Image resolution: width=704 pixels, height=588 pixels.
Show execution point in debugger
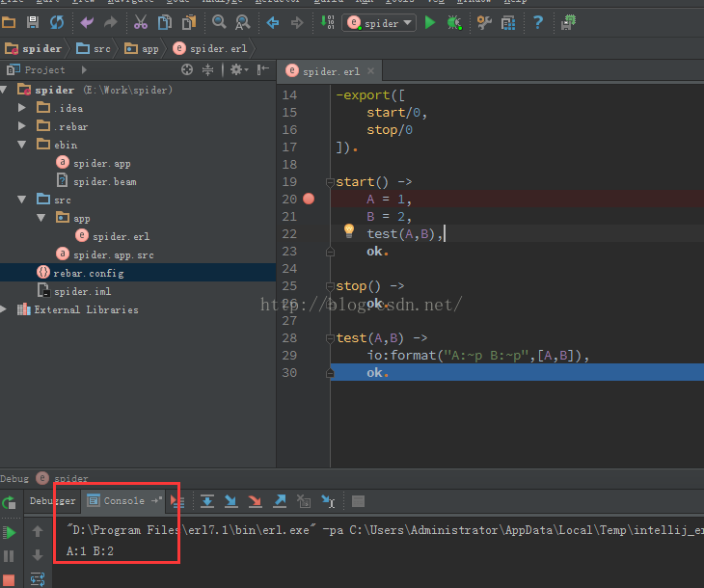(x=177, y=501)
